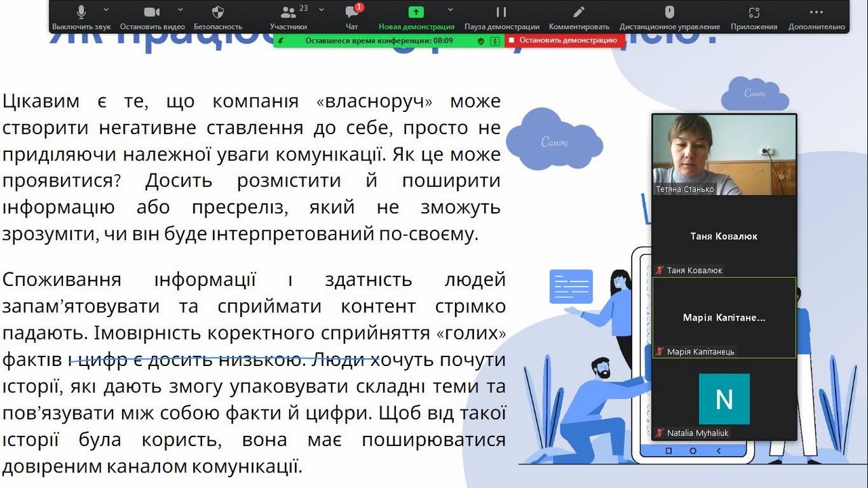868x488 pixels.
Task: Pause sharing with Пауза демонстрации
Action: pos(502,18)
